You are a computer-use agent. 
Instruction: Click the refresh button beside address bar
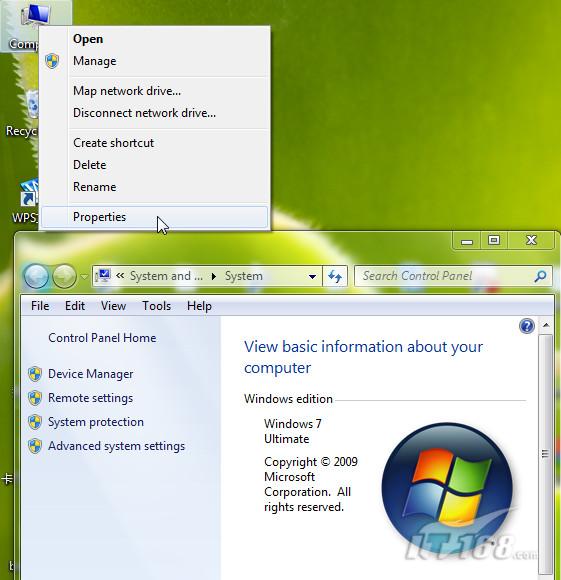tap(335, 276)
